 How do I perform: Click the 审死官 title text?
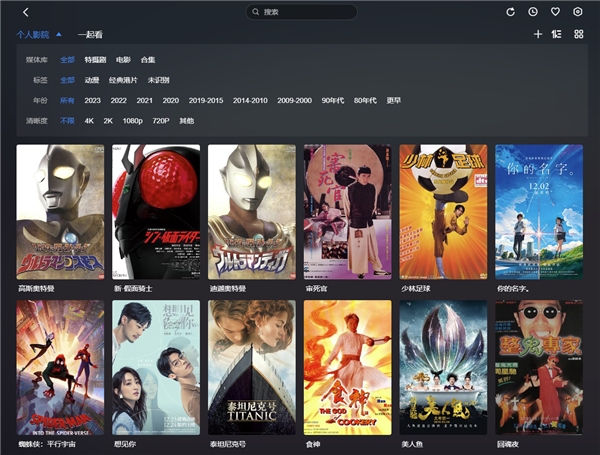click(x=316, y=289)
